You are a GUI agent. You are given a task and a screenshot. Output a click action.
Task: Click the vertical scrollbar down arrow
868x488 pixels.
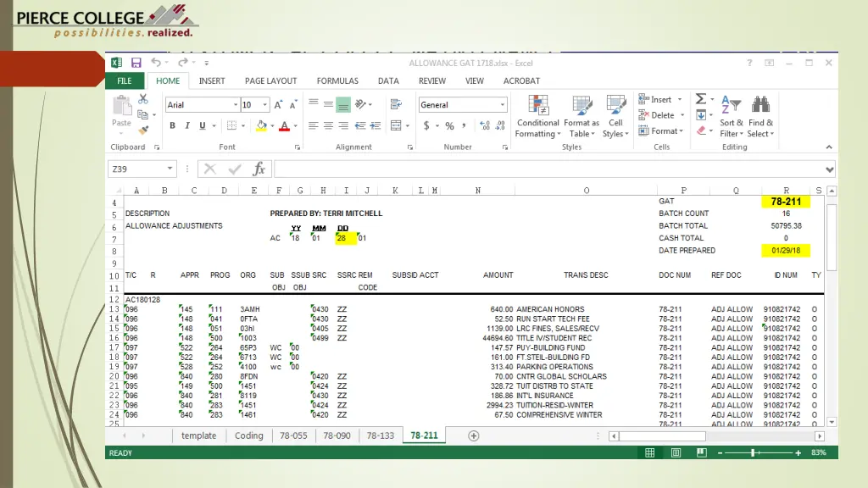832,422
